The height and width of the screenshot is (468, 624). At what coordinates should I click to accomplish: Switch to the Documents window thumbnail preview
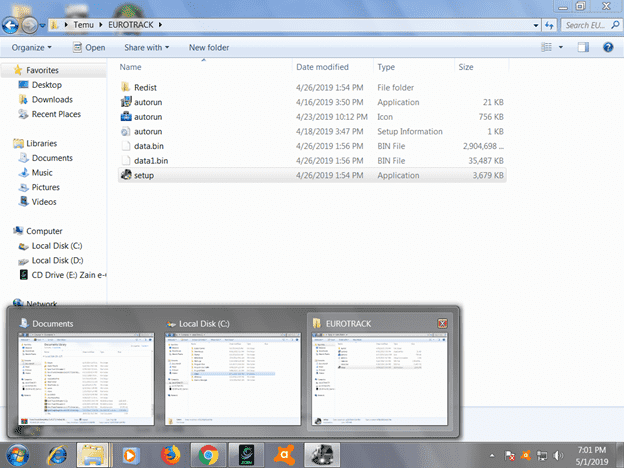click(86, 379)
